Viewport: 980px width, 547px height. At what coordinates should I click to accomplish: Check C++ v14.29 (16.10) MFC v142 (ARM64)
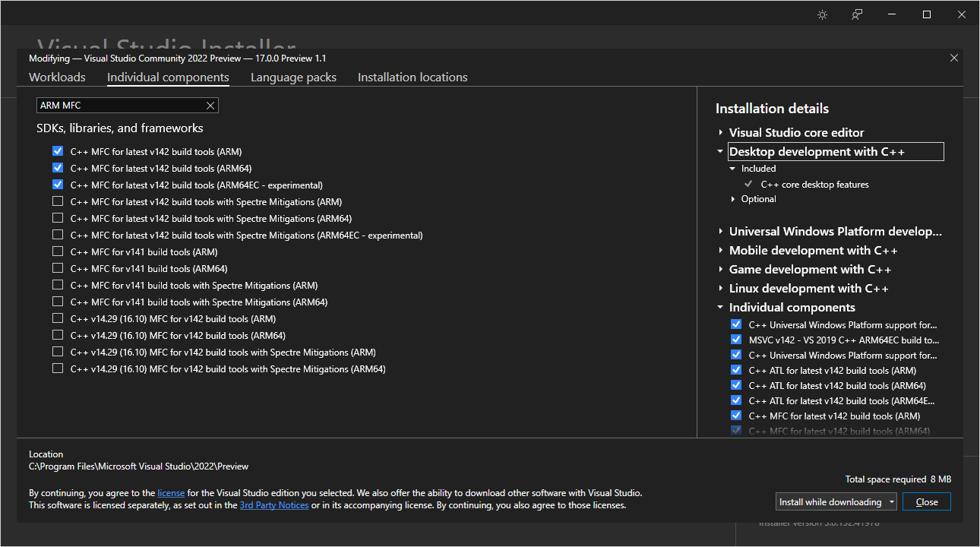(x=58, y=336)
